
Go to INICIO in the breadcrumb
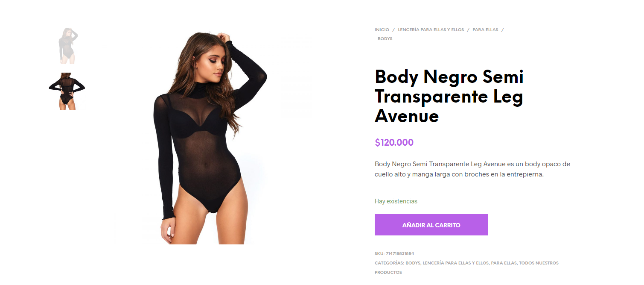(x=382, y=30)
